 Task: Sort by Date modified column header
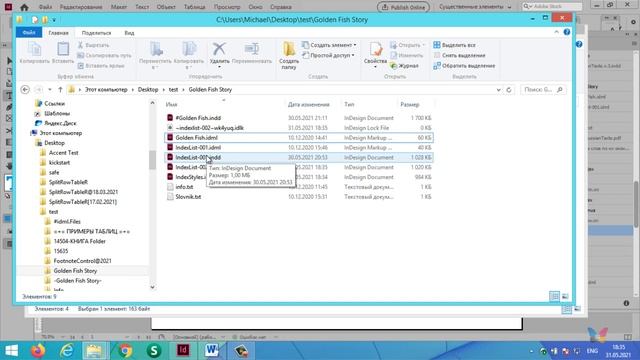(309, 104)
